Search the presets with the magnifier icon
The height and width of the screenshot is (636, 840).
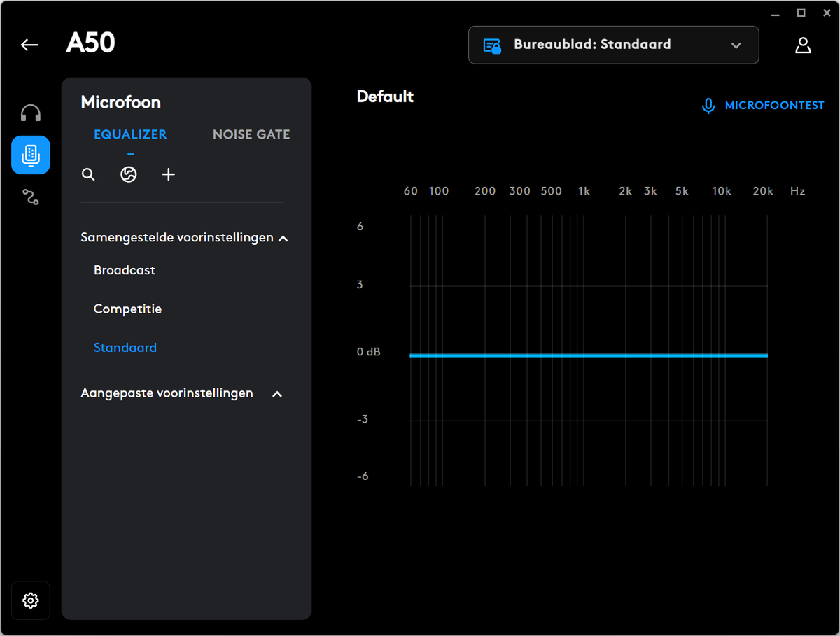point(88,174)
